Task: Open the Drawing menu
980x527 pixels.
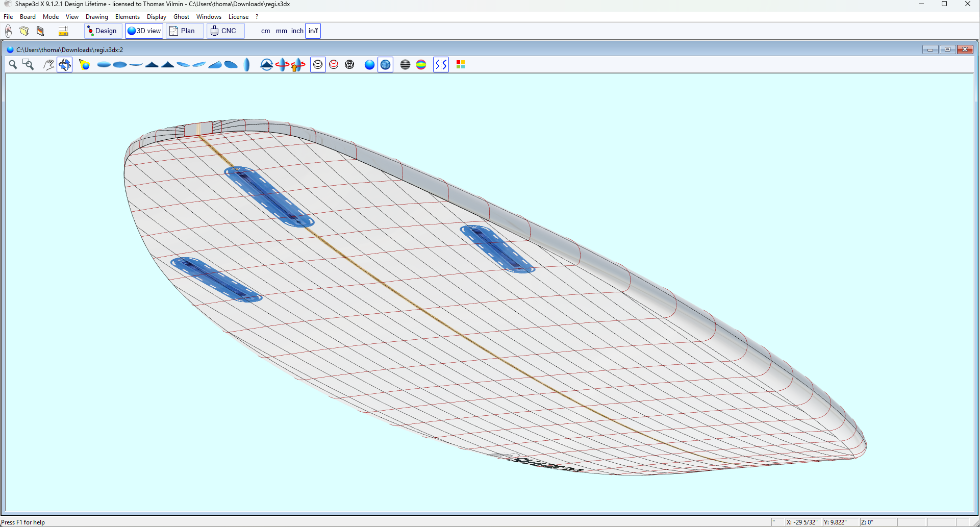Action: (x=97, y=17)
